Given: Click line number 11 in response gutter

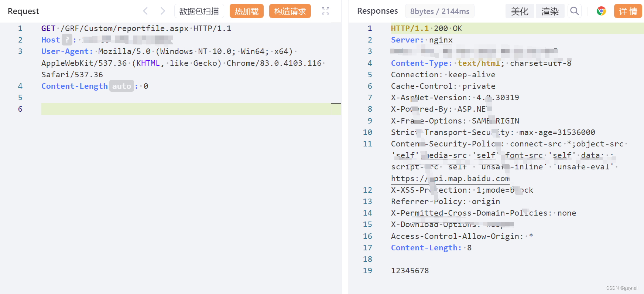Looking at the screenshot, I should 367,143.
